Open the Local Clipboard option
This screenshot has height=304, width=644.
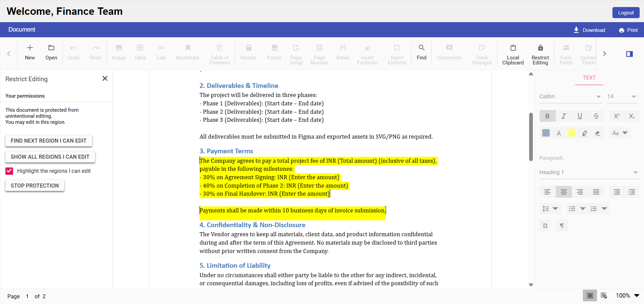(x=513, y=54)
